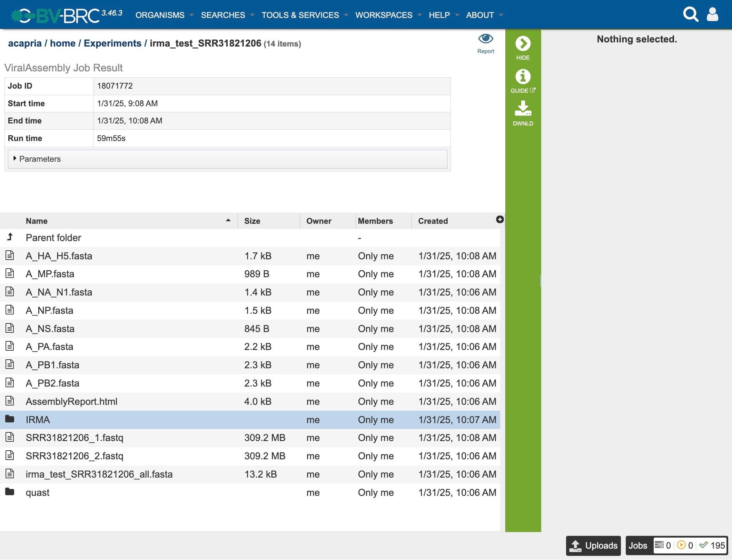
Task: Click the DWNLD download icon
Action: pyautogui.click(x=523, y=109)
